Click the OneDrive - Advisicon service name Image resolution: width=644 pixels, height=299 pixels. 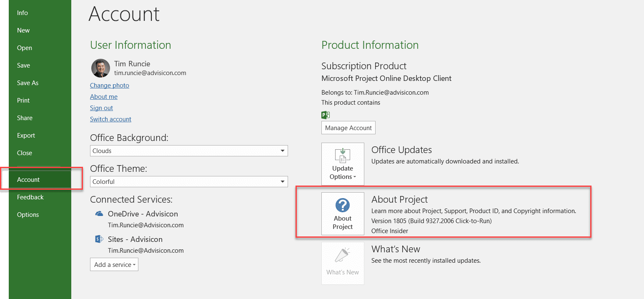143,214
